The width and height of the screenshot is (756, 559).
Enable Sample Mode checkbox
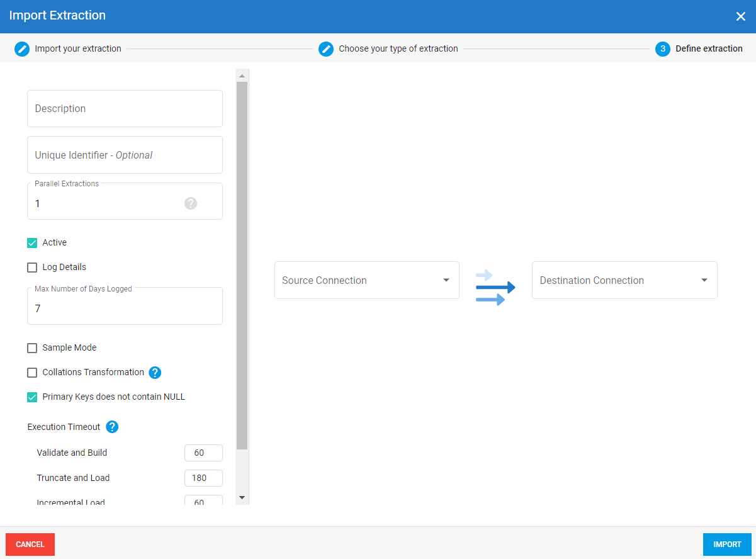point(32,348)
